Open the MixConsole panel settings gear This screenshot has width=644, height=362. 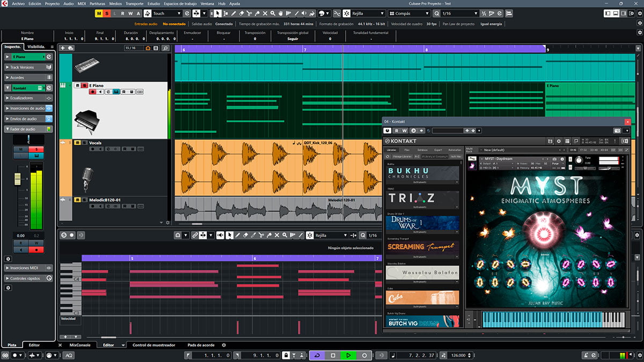coord(224,345)
